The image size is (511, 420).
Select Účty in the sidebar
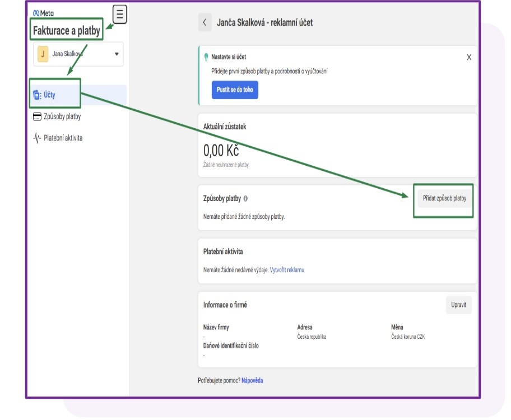tap(49, 95)
